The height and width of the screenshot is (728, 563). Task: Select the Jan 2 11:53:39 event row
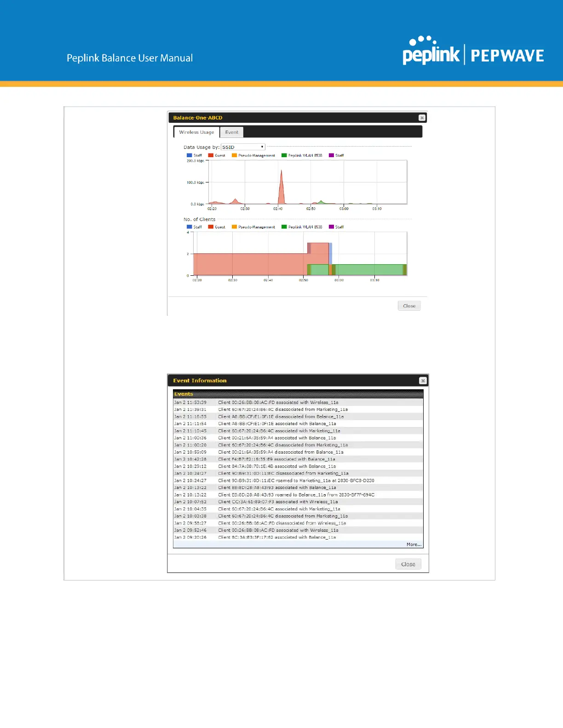point(298,402)
